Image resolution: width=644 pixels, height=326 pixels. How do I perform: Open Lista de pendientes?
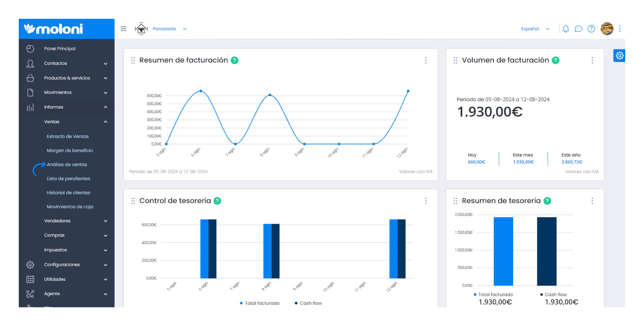click(x=68, y=179)
